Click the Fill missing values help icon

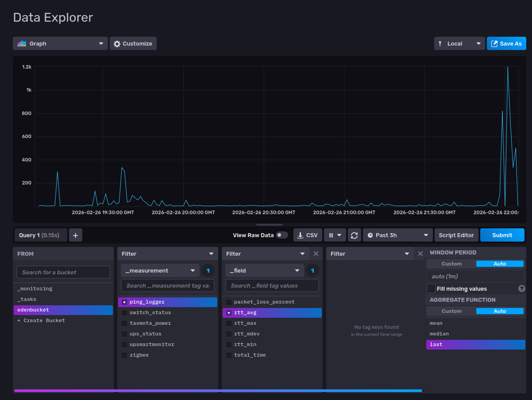click(x=522, y=288)
